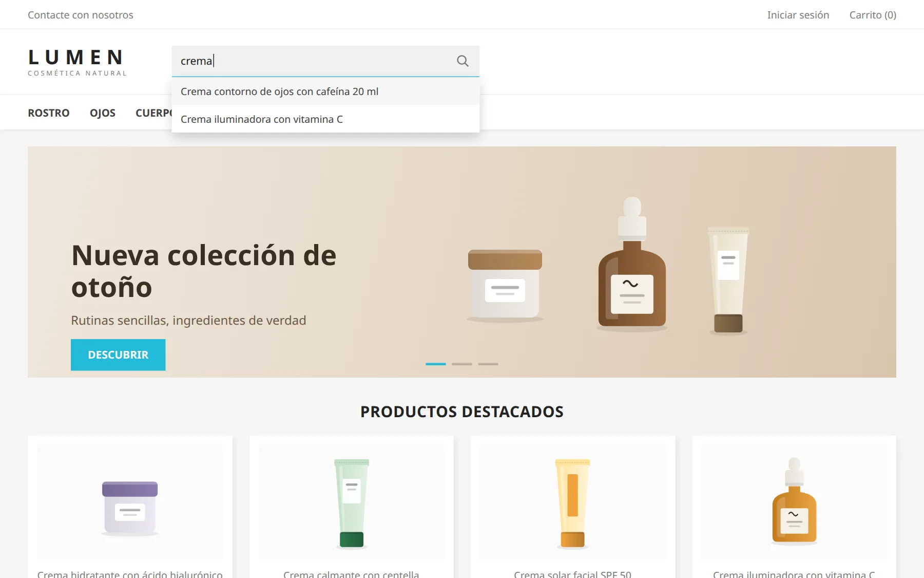Click the DESCUBRIR banner button
This screenshot has height=578, width=924.
tap(118, 355)
